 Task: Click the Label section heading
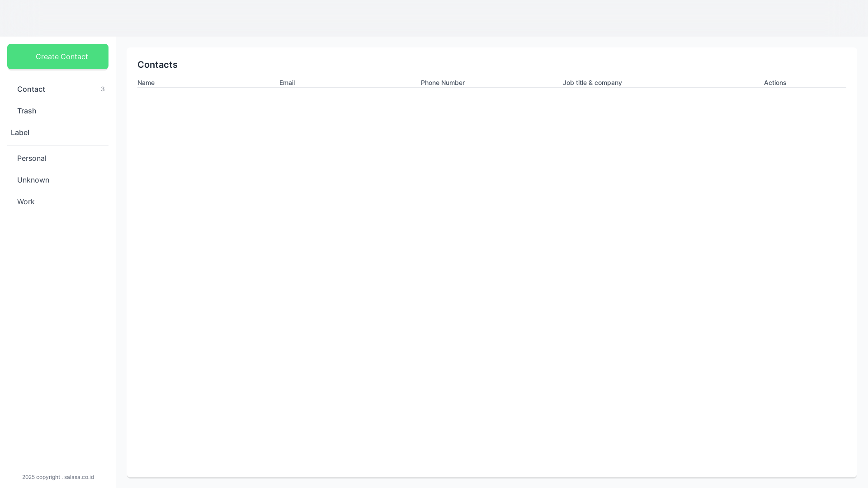click(x=20, y=132)
